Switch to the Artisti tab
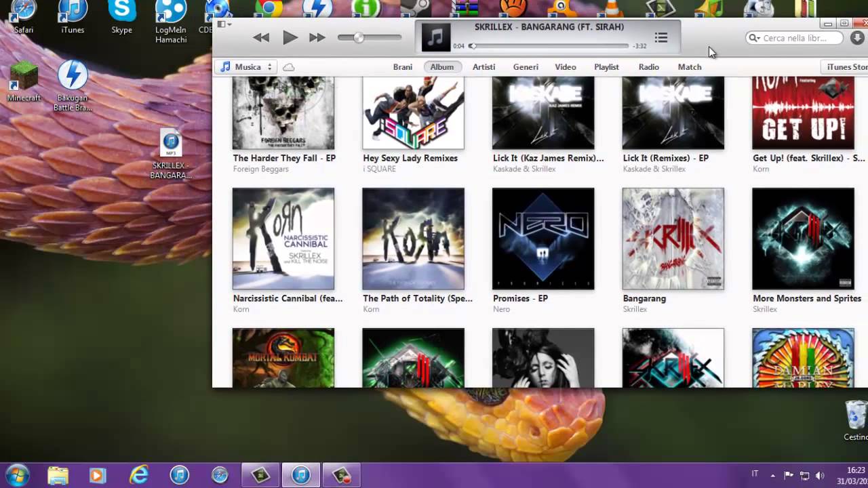Image resolution: width=868 pixels, height=488 pixels. [484, 67]
